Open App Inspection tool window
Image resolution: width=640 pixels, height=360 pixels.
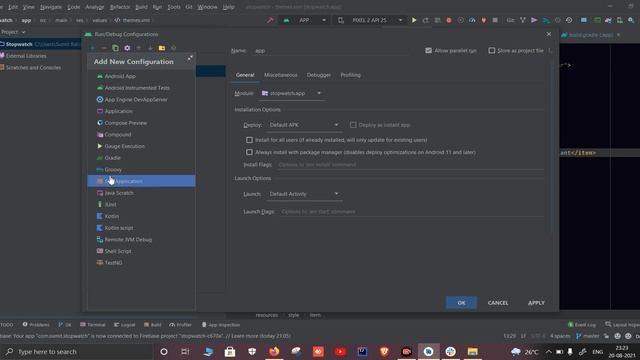click(221, 325)
